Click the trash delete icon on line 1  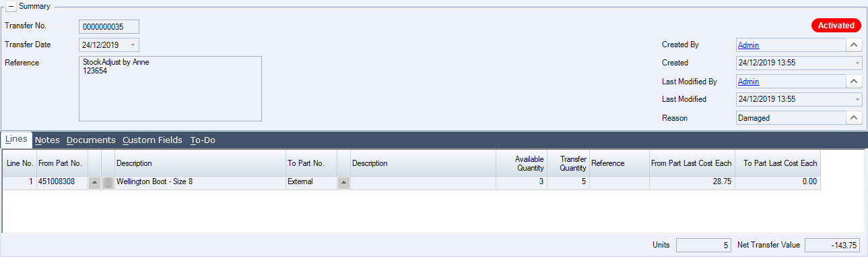(x=108, y=182)
